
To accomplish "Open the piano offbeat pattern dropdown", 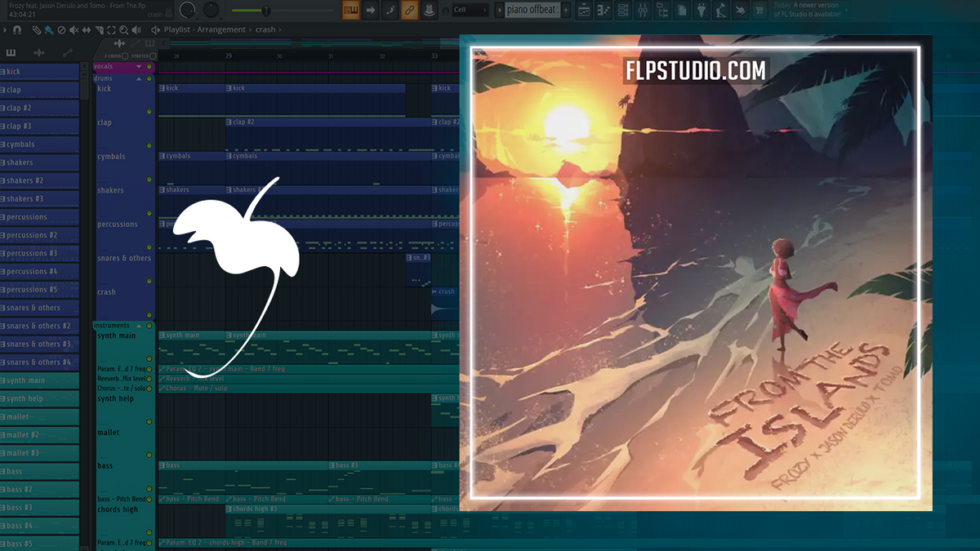I will pos(531,10).
